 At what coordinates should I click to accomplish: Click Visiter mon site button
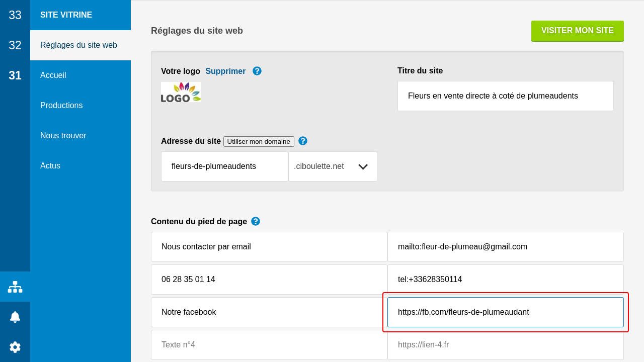[x=577, y=31]
